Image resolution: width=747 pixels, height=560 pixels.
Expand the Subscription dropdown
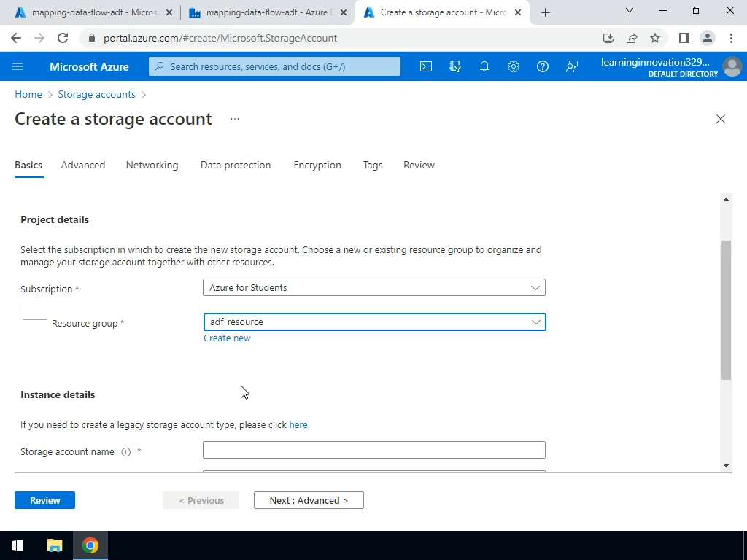pos(374,287)
